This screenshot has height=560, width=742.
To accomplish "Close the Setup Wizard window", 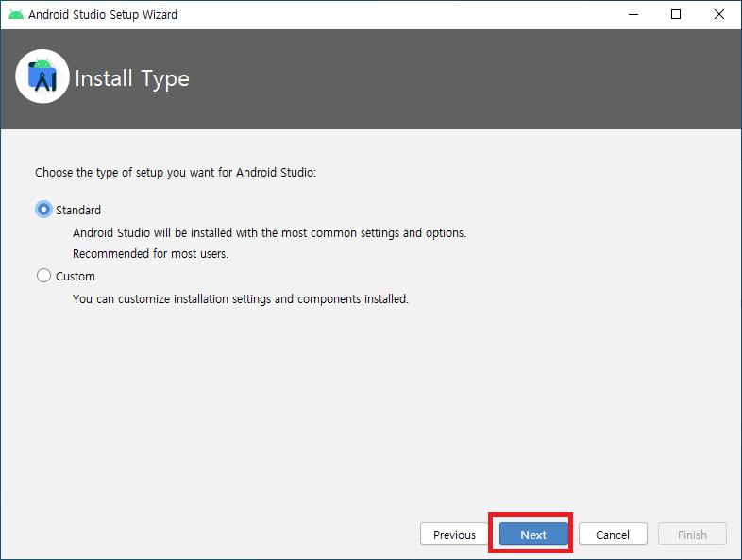I will (x=718, y=15).
